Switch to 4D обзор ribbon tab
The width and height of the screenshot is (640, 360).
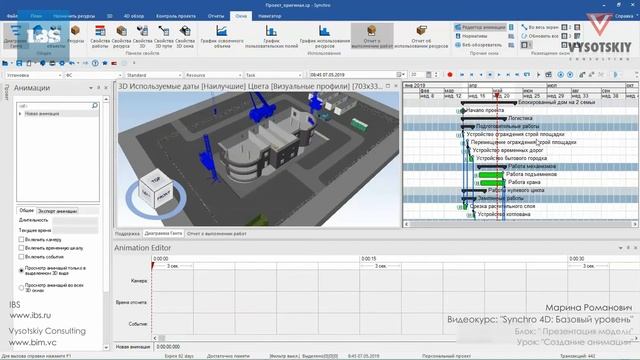click(134, 16)
